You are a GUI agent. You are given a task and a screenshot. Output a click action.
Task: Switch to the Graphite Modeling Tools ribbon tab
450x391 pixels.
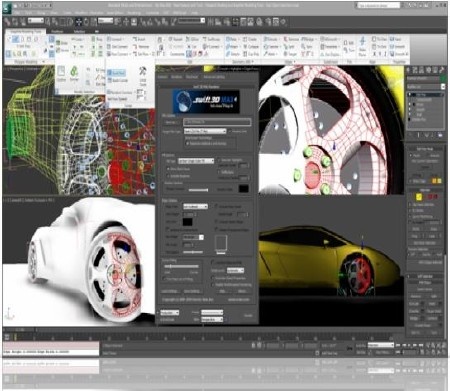(x=26, y=31)
